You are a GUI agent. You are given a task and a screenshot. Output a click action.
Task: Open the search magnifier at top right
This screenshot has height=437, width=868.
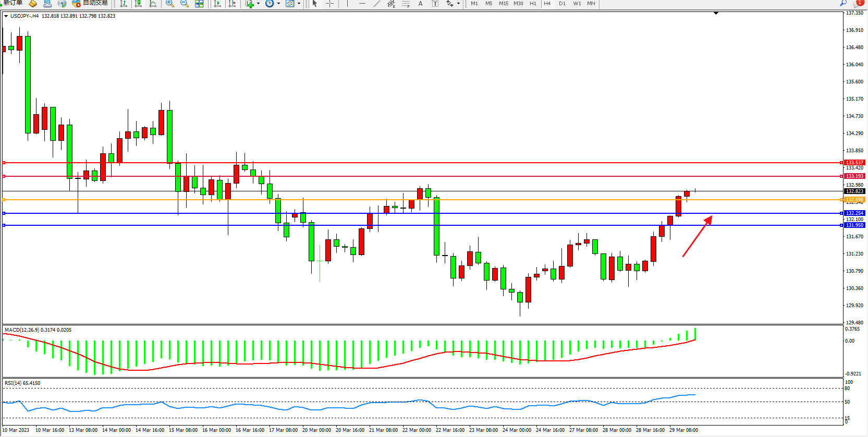843,3
